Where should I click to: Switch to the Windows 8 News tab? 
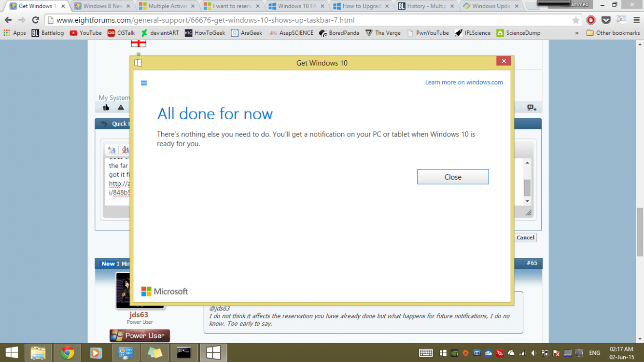102,6
